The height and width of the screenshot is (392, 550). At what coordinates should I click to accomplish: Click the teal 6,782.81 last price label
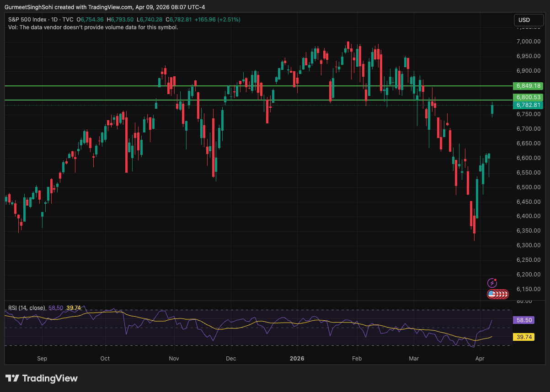coord(528,105)
